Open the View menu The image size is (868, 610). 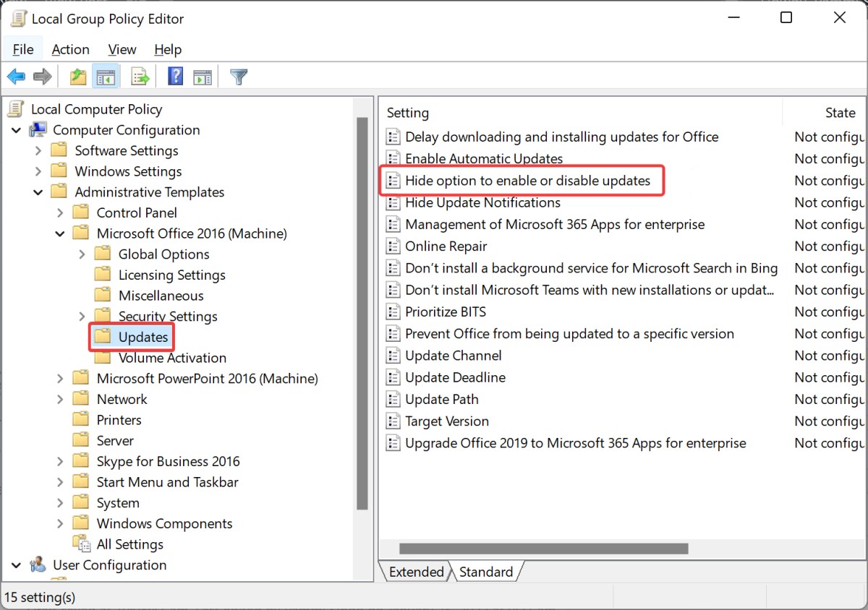(122, 49)
